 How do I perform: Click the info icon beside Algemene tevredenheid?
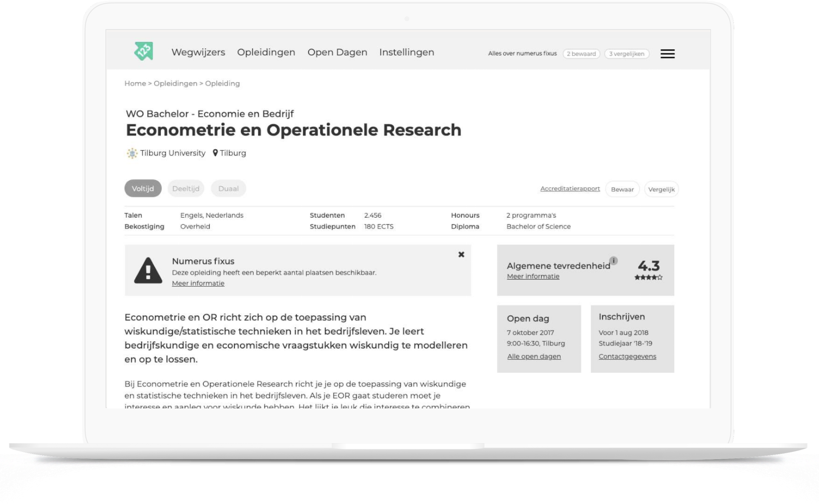[614, 261]
